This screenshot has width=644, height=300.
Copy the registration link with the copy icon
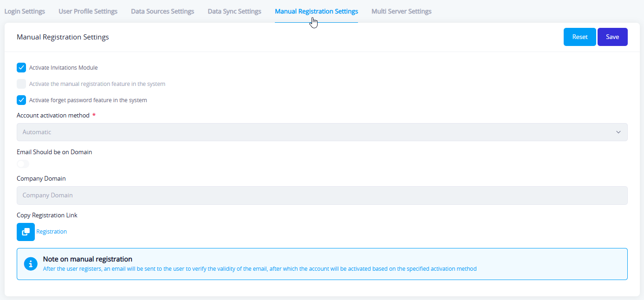point(26,232)
